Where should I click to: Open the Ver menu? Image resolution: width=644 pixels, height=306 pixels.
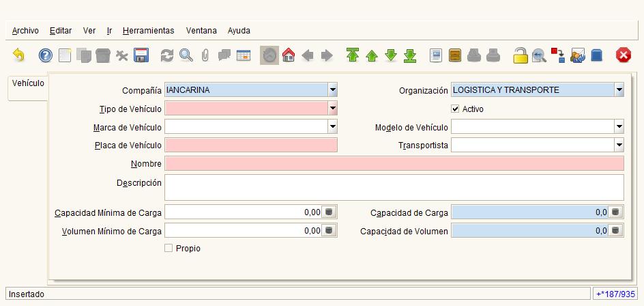point(89,31)
